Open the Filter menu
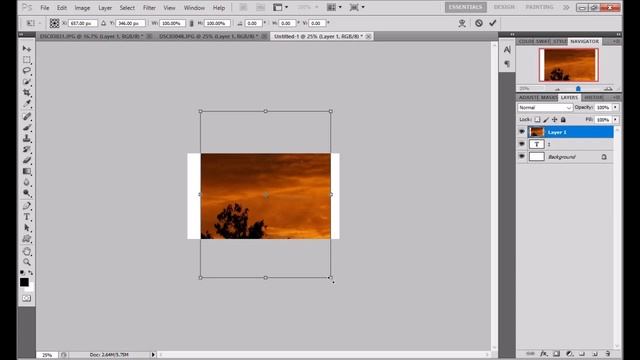 coord(149,8)
